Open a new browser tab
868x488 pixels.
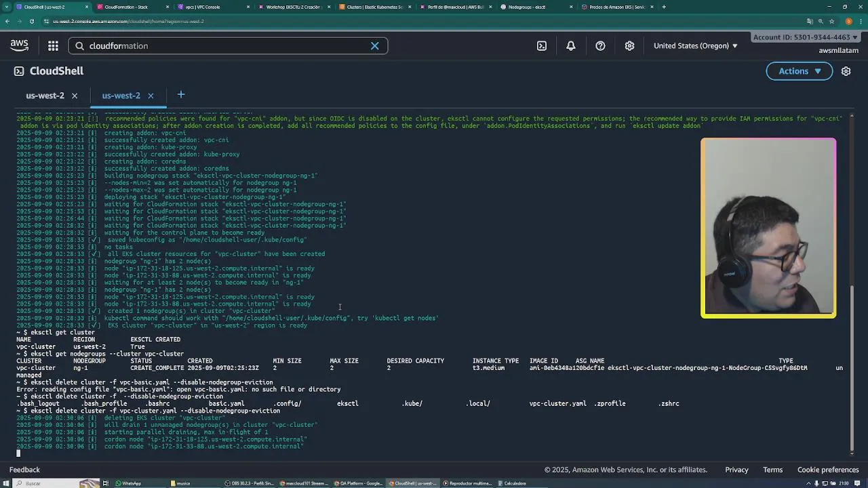point(664,7)
